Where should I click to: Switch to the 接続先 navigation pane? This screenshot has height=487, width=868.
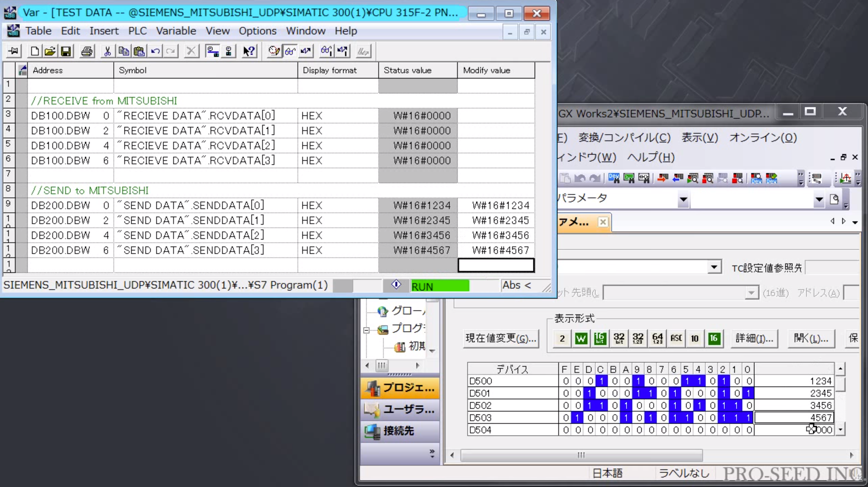[400, 431]
